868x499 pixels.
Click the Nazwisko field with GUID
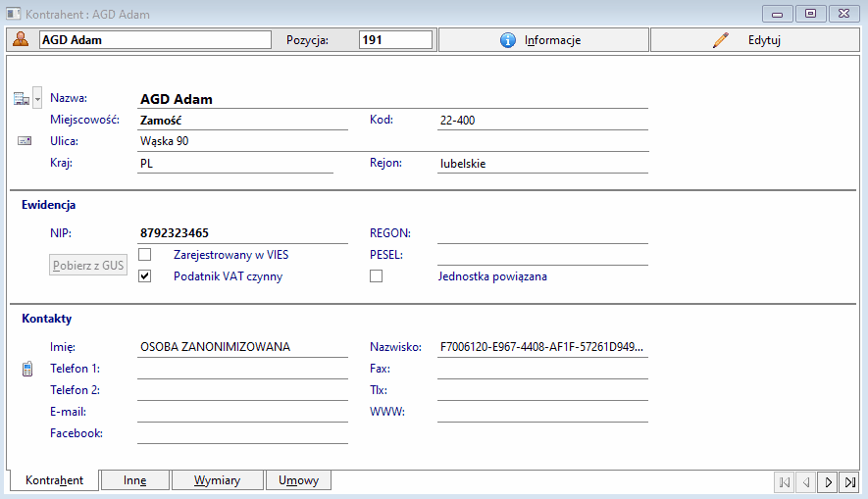(542, 347)
